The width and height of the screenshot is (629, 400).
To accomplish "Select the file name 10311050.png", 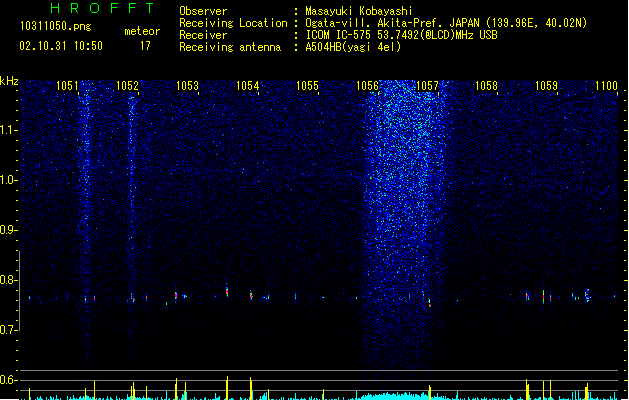I will [x=56, y=26].
